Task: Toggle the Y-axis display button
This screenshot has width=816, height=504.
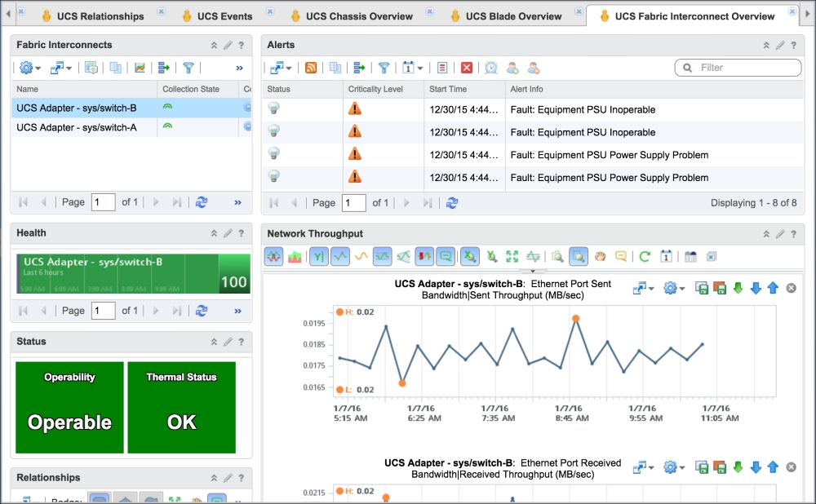Action: (x=319, y=256)
